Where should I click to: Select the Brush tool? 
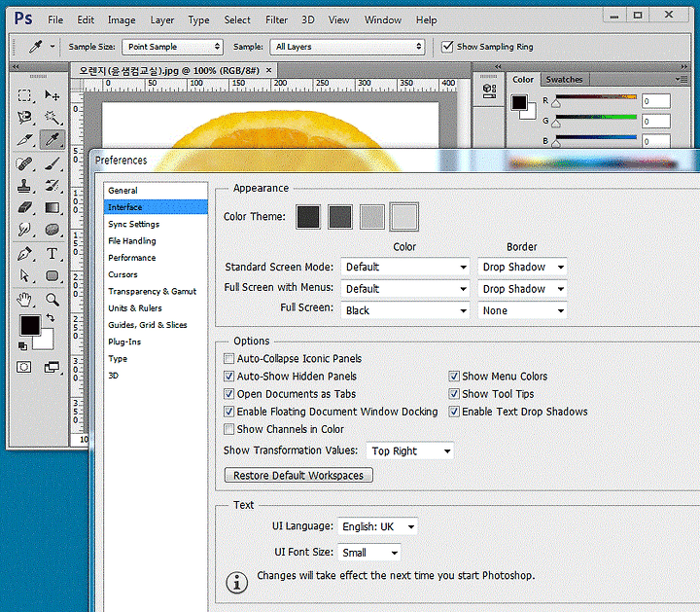52,163
